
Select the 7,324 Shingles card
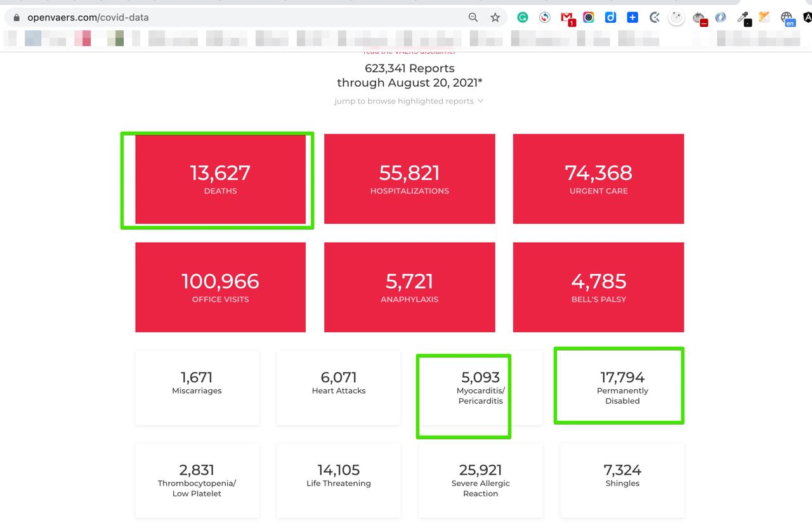[622, 480]
